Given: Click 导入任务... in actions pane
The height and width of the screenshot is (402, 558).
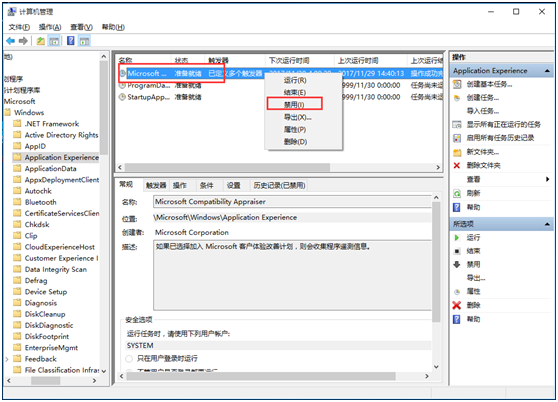Looking at the screenshot, I should coord(483,111).
